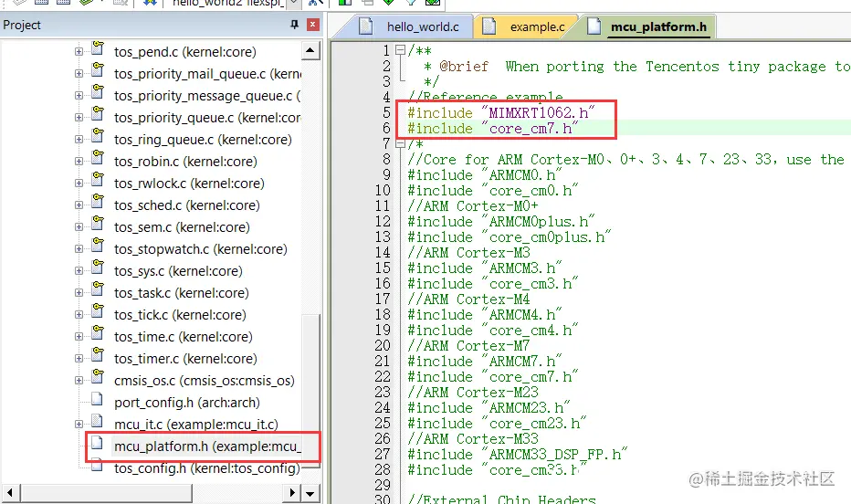
Task: Click the //ARM Cortex-M33 comment line
Action: click(473, 439)
